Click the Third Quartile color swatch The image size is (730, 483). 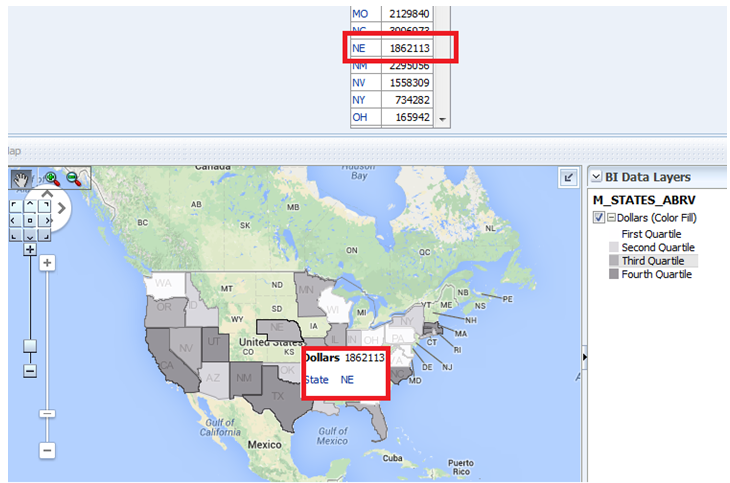(x=614, y=261)
